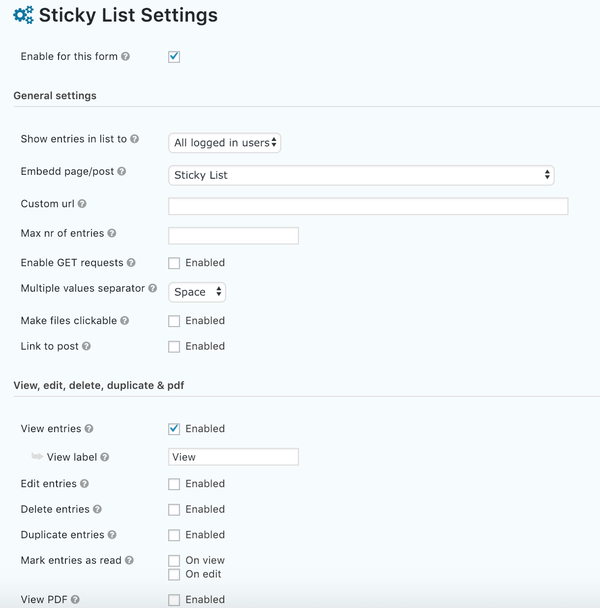Image resolution: width=600 pixels, height=608 pixels.
Task: Tick the Make files clickable checkbox
Action: tap(174, 321)
